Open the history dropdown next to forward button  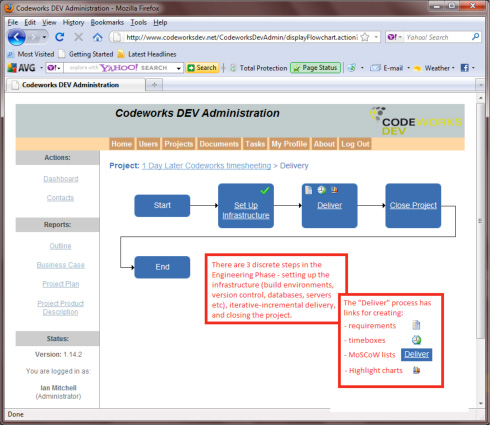point(44,37)
